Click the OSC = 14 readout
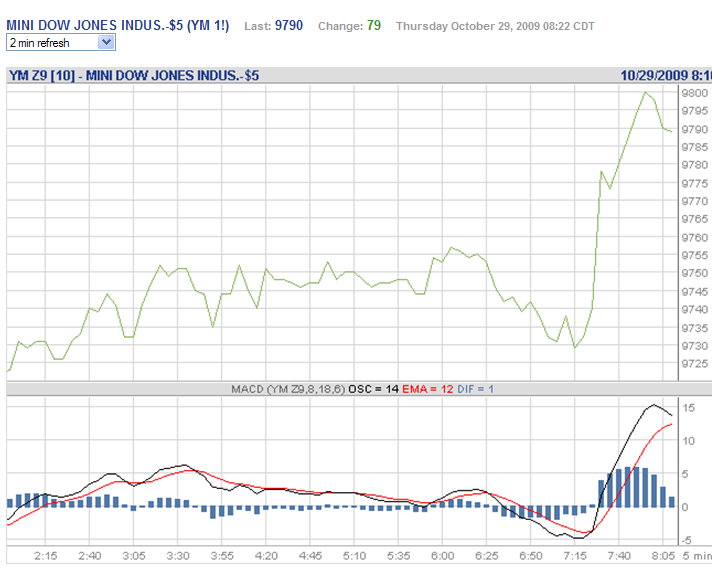This screenshot has width=712, height=573. point(373,389)
